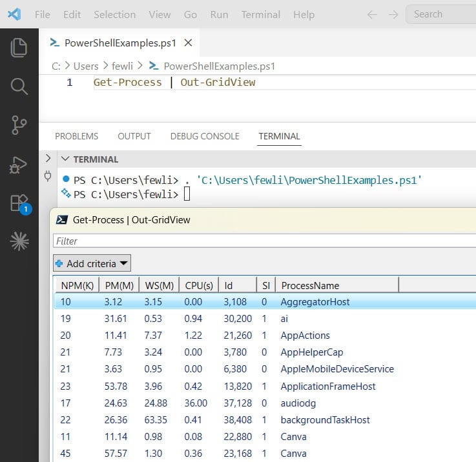Viewport: 476px width, 462px height.
Task: Open the Go menu
Action: 191,15
